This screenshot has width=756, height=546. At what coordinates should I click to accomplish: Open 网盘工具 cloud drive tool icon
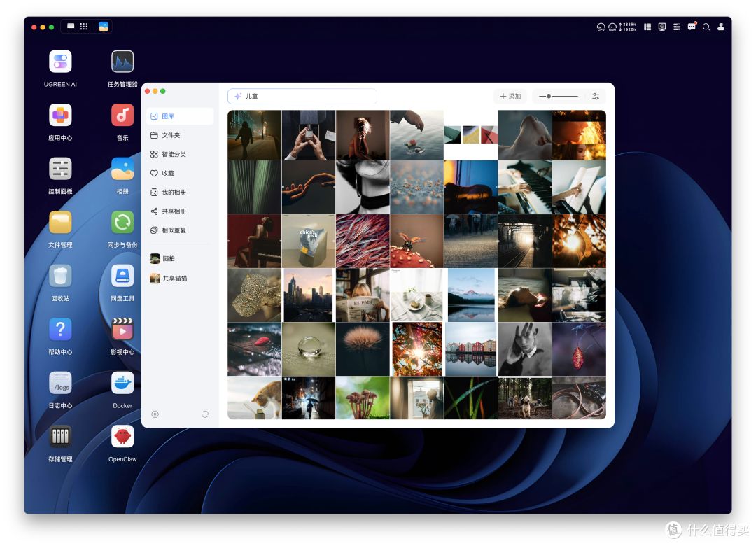coord(122,276)
